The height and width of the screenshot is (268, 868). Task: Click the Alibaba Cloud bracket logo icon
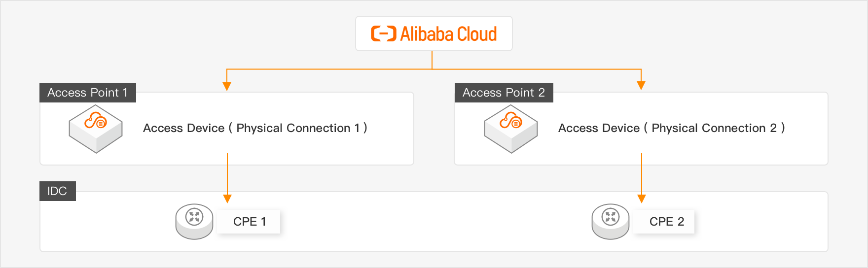pyautogui.click(x=383, y=34)
